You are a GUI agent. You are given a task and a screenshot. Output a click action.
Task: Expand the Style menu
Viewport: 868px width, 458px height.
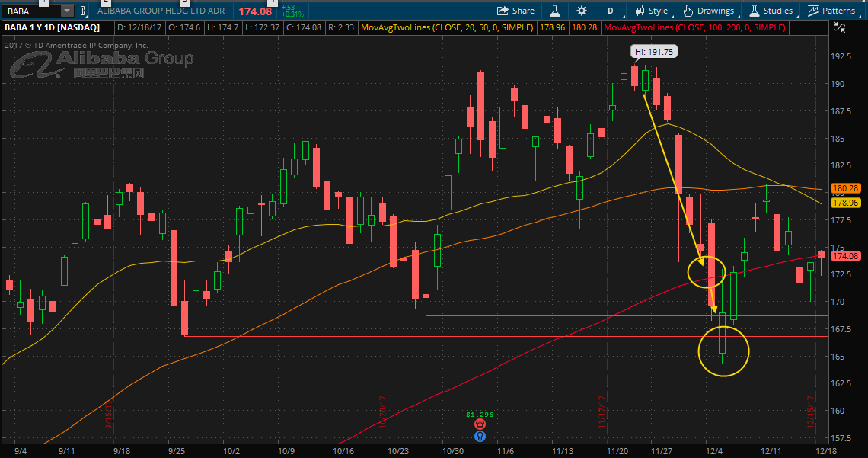pyautogui.click(x=653, y=11)
